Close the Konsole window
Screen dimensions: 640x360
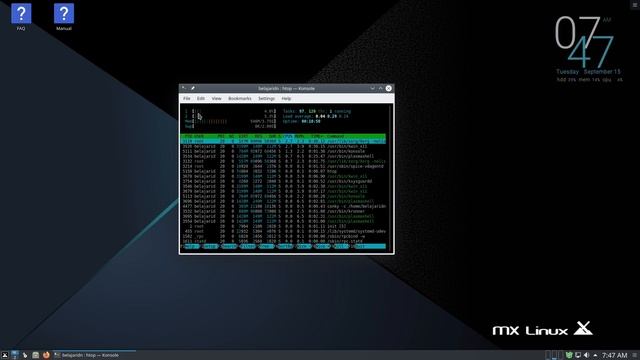[x=389, y=88]
